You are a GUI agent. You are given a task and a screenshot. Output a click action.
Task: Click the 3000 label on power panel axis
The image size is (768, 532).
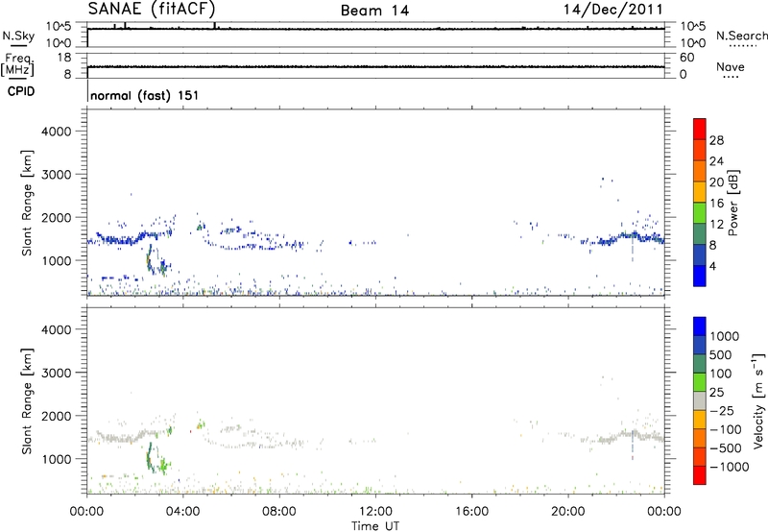tap(56, 175)
